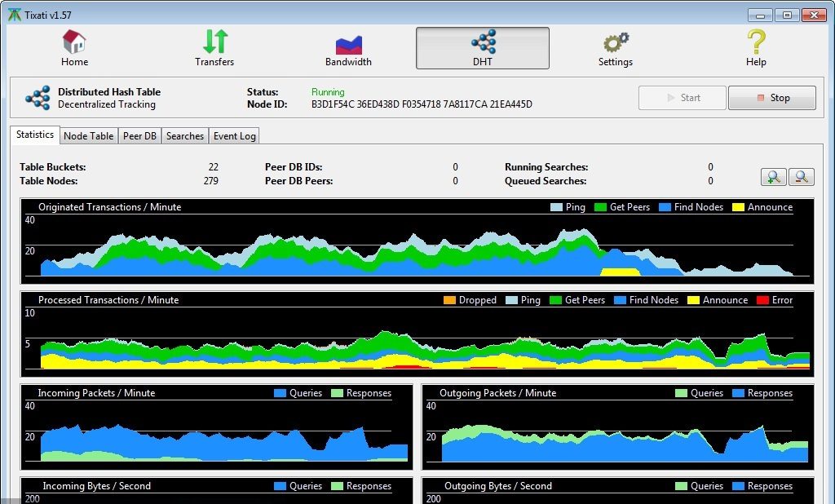The height and width of the screenshot is (504, 835).
Task: Open the Home view
Action: coord(74,48)
